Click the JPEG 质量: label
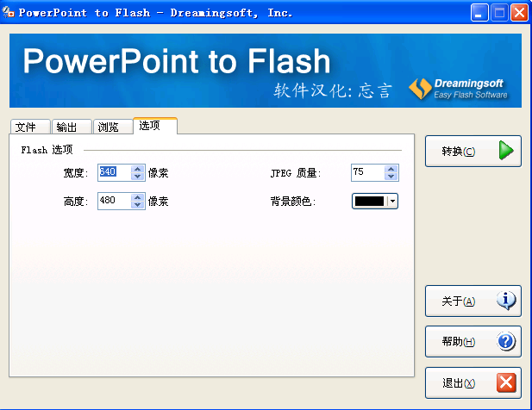The image size is (532, 410). tap(296, 173)
